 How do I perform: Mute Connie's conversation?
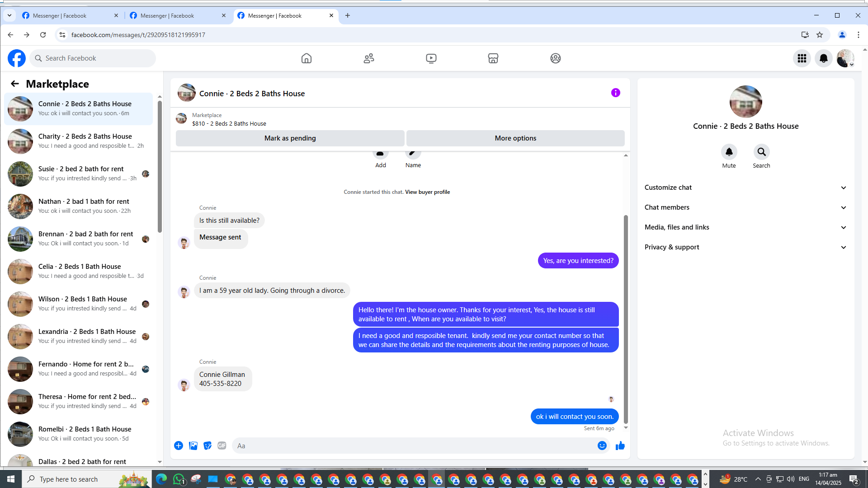[x=729, y=152]
